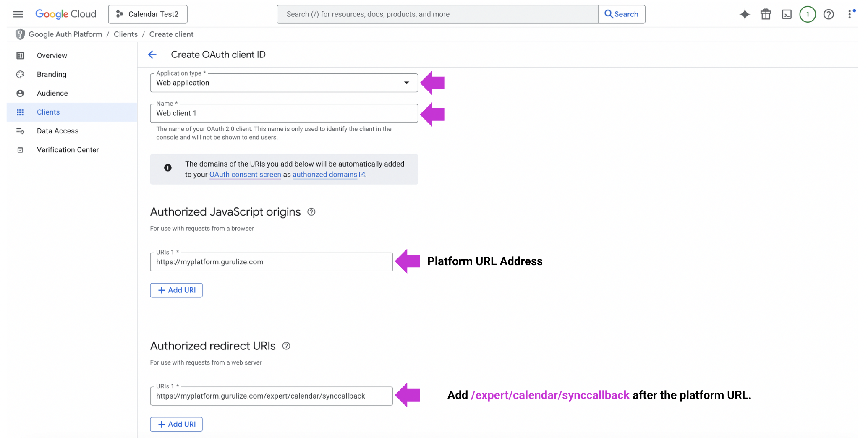
Task: Expand the Application type dropdown
Action: (284, 83)
